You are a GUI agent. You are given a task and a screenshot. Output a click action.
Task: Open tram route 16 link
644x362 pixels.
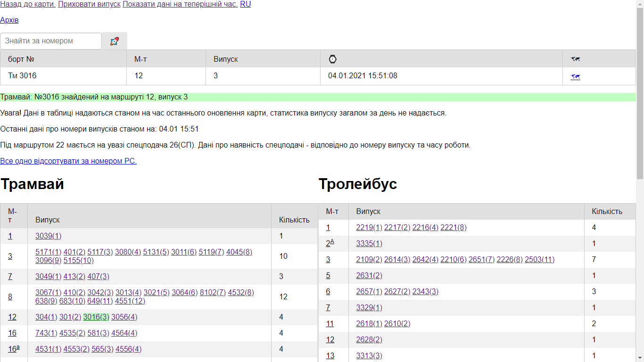pos(12,333)
